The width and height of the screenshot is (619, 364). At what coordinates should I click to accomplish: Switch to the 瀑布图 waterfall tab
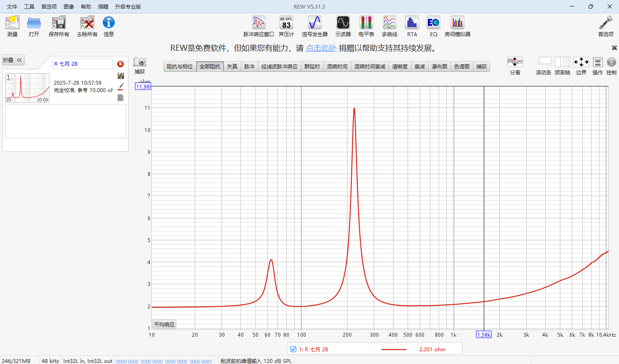coord(439,67)
